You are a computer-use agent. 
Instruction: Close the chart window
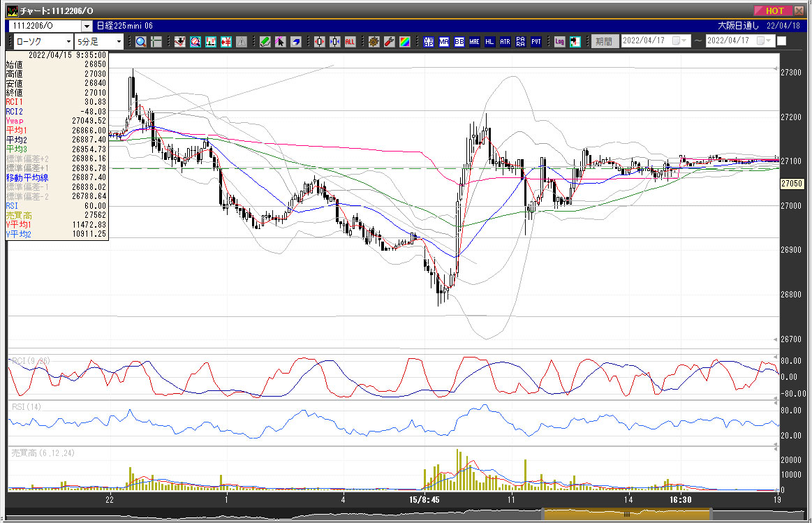coord(799,10)
